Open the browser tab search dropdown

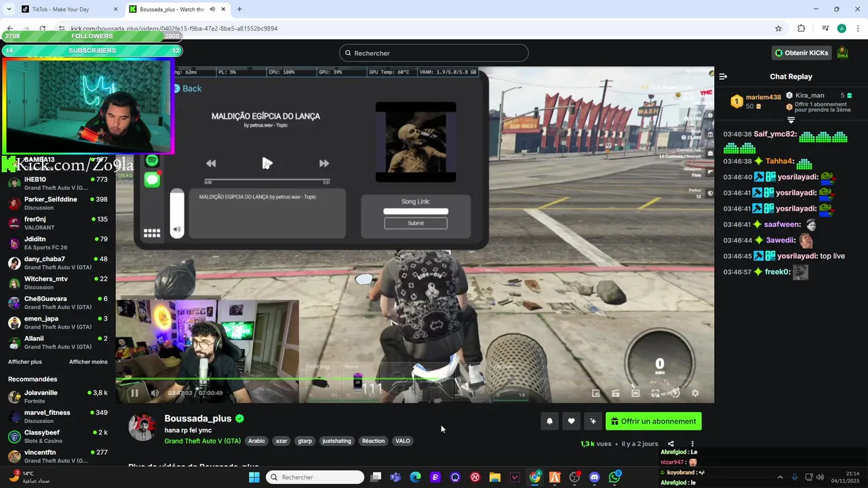(x=8, y=9)
